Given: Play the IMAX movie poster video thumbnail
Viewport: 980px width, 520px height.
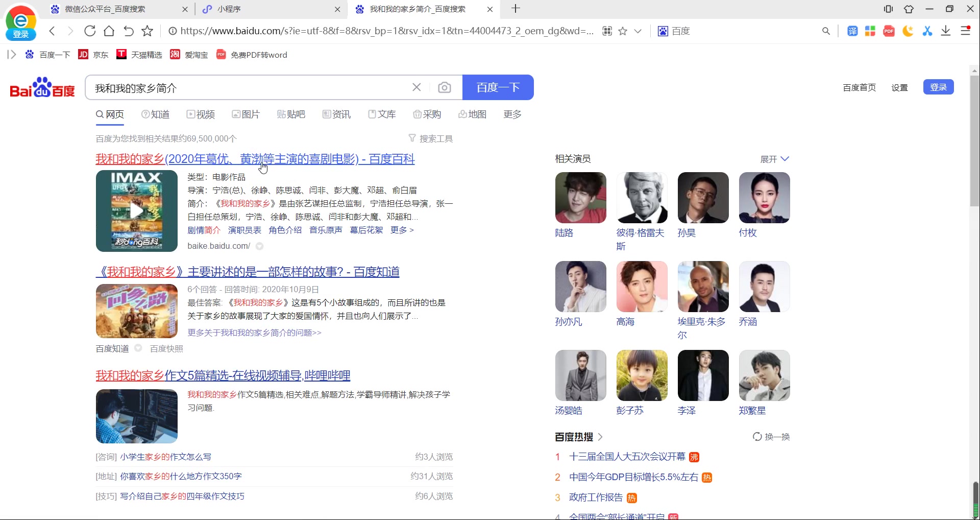Looking at the screenshot, I should [x=136, y=211].
